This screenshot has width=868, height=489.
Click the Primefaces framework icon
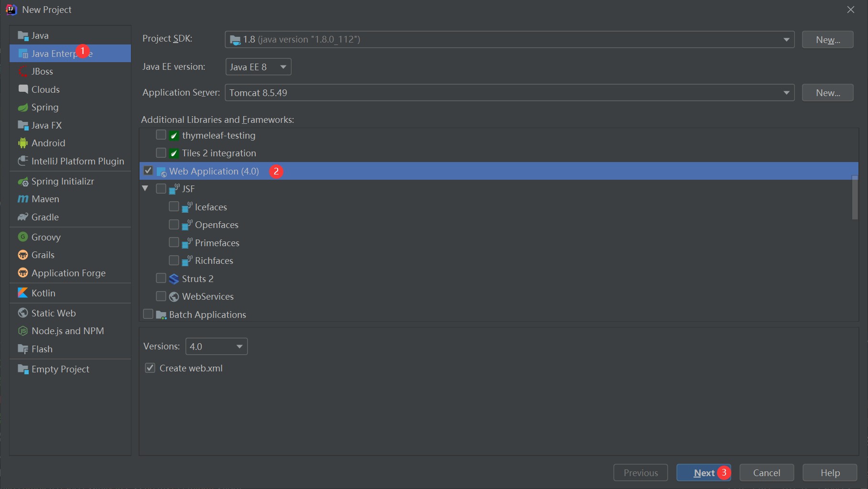point(187,243)
